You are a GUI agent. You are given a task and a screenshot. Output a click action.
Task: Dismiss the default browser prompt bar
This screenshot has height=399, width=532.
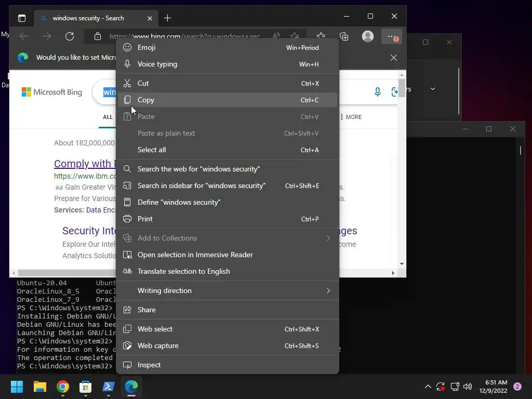(x=394, y=58)
